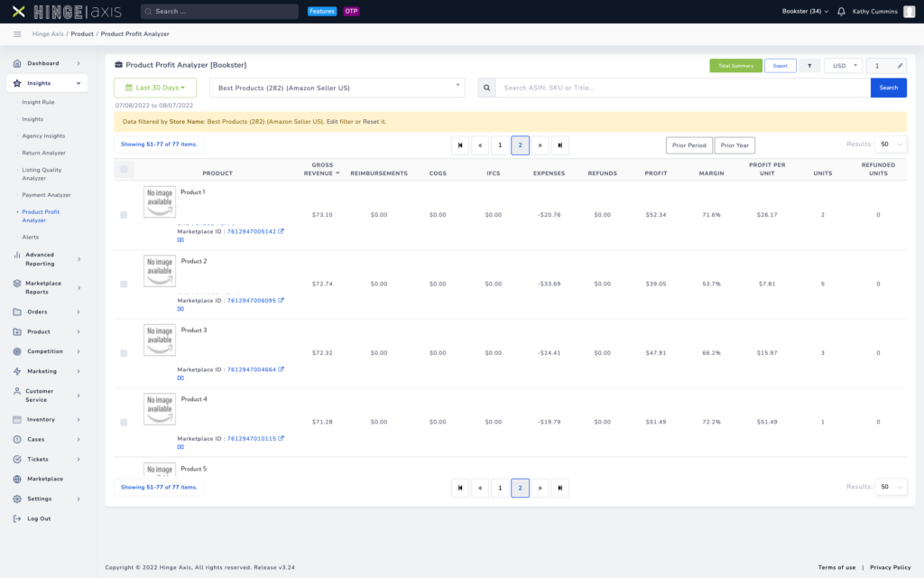The image size is (924, 578).
Task: Jump to first page in top pagination
Action: pos(460,145)
